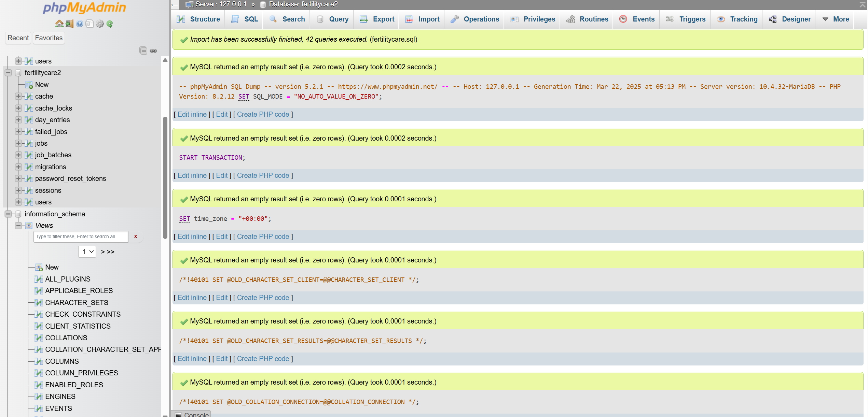Collapse the fertilitycare2 database tree

8,73
